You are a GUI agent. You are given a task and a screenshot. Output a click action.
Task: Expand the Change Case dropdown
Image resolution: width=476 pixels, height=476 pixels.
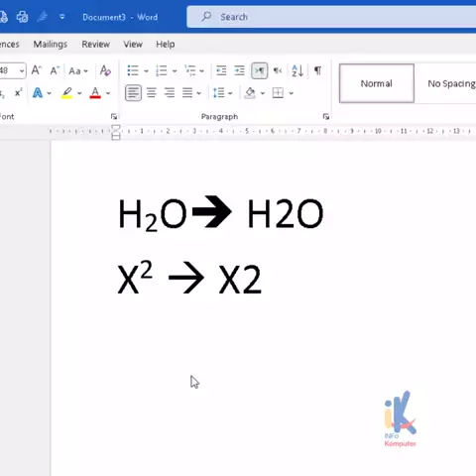pyautogui.click(x=86, y=71)
